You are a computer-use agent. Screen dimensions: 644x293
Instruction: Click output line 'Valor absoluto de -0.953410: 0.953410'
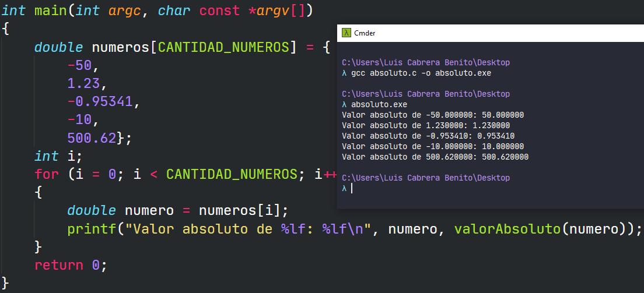(428, 136)
